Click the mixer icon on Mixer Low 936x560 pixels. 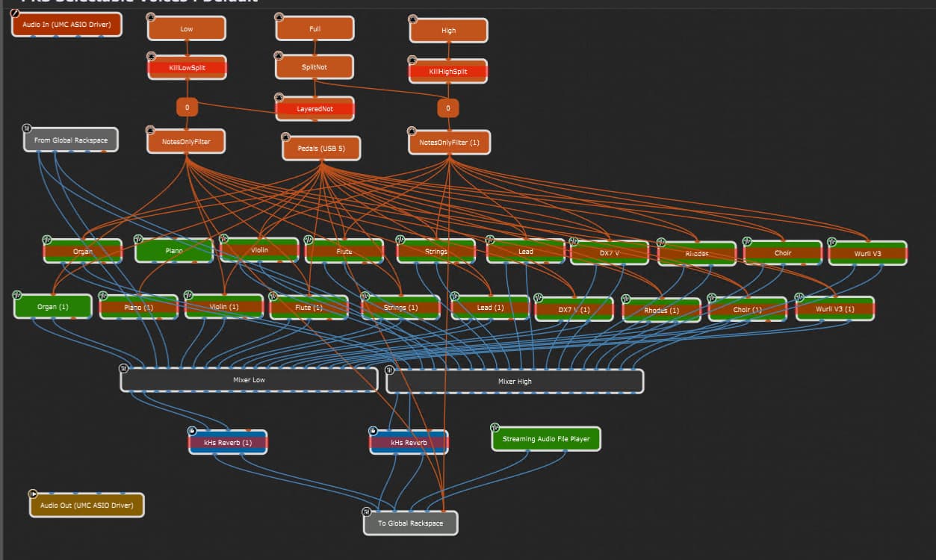point(124,368)
